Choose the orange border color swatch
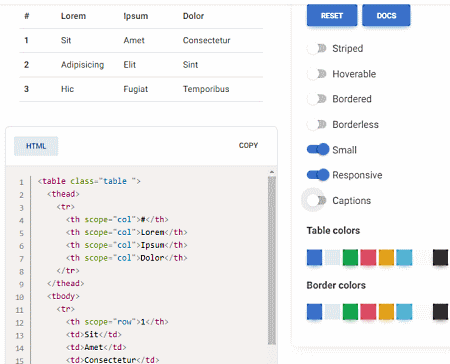The width and height of the screenshot is (450, 364). click(386, 312)
